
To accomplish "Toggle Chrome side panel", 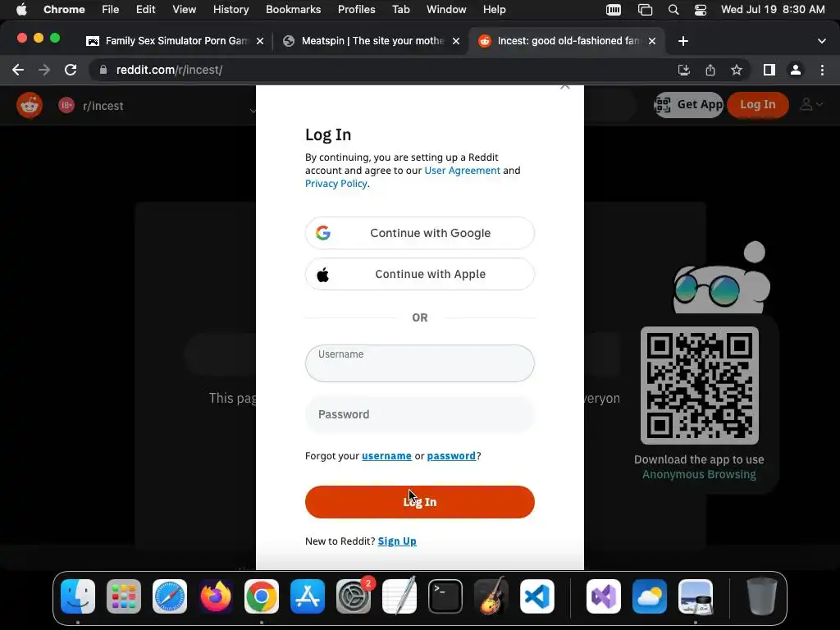I will 769,70.
